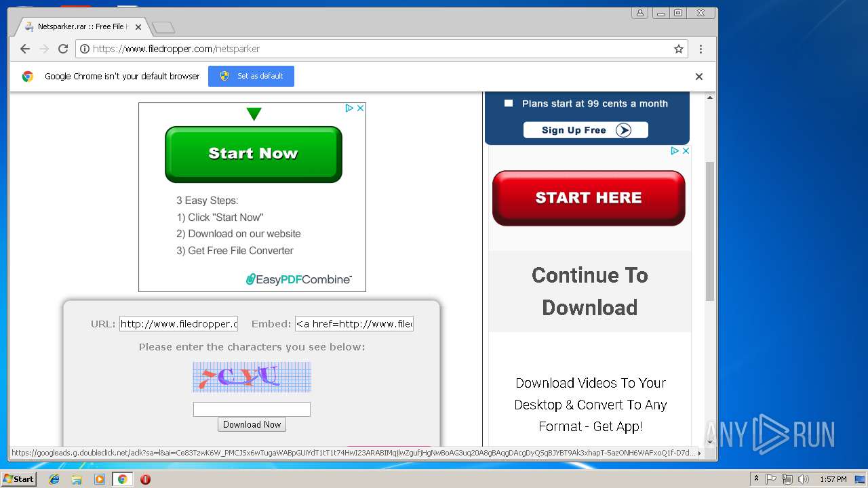Launch Internet Explorer from taskbar
This screenshot has height=488, width=868.
click(x=54, y=479)
